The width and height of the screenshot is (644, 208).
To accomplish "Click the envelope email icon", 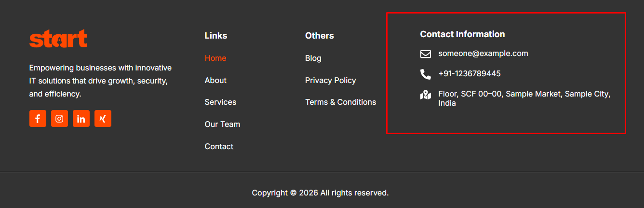I will point(425,54).
